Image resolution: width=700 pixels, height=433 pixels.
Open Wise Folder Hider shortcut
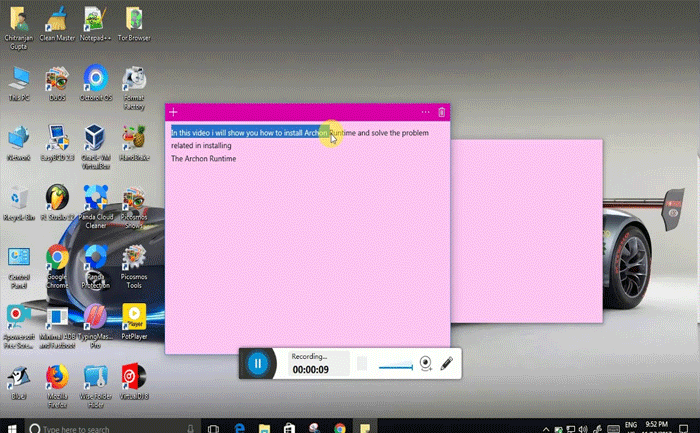pyautogui.click(x=96, y=387)
